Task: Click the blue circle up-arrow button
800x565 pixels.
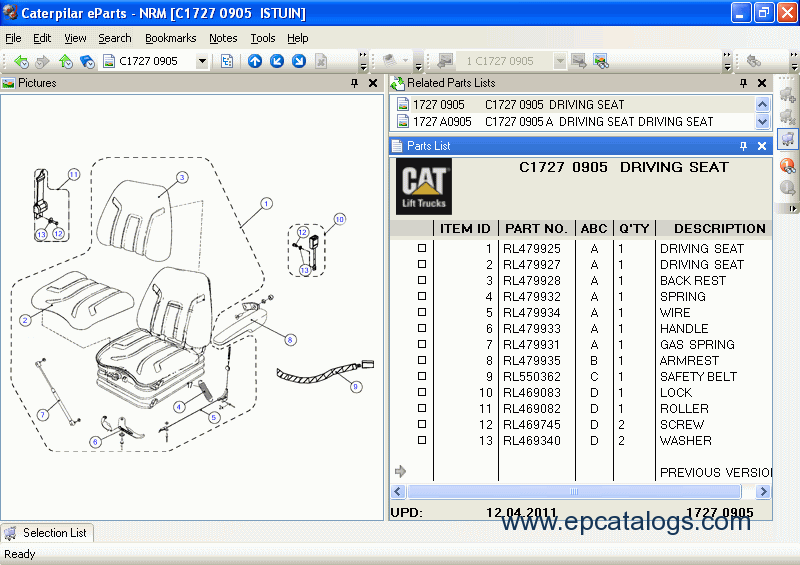Action: click(255, 61)
